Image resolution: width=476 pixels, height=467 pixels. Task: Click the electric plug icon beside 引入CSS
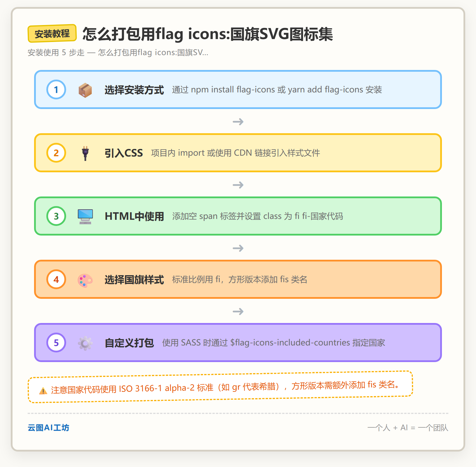85,153
